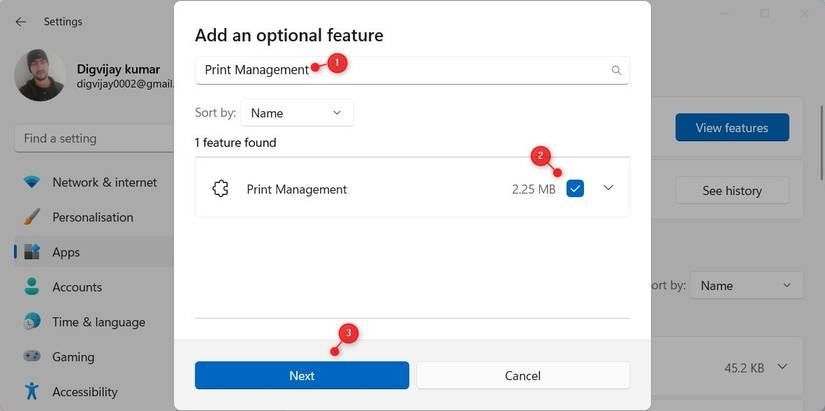Click the Network & internet wifi icon
Viewport: 825px width, 411px height.
pyautogui.click(x=32, y=182)
